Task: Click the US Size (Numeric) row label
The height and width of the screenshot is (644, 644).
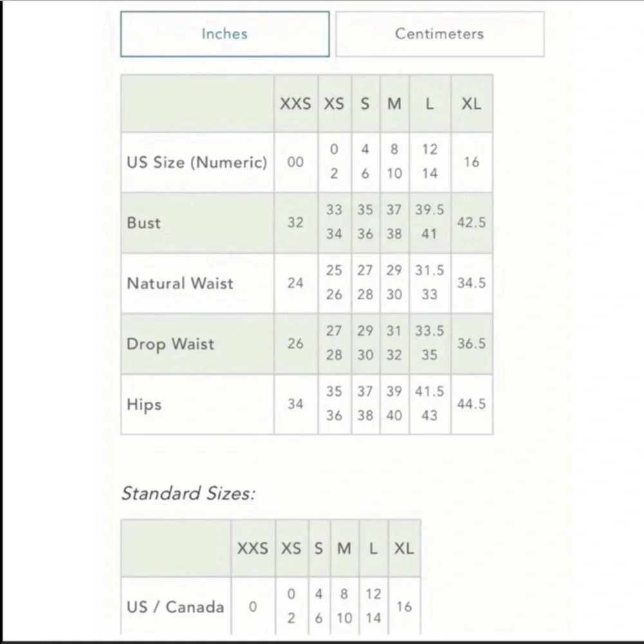Action: coord(197,162)
